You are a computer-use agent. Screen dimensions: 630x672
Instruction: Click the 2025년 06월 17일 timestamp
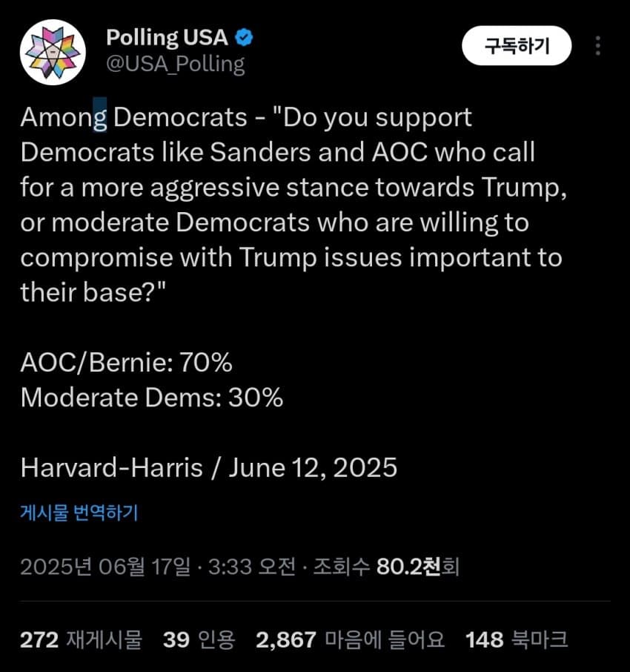(x=105, y=567)
